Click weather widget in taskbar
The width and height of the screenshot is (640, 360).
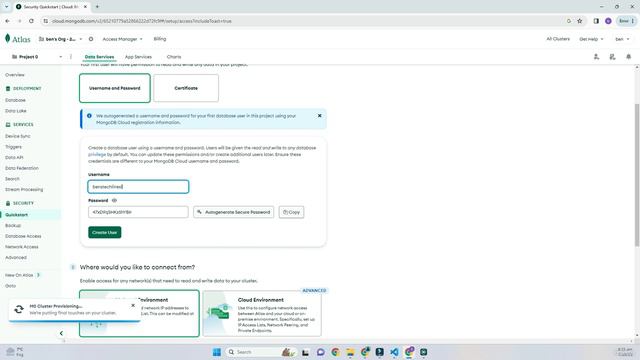coord(15,352)
